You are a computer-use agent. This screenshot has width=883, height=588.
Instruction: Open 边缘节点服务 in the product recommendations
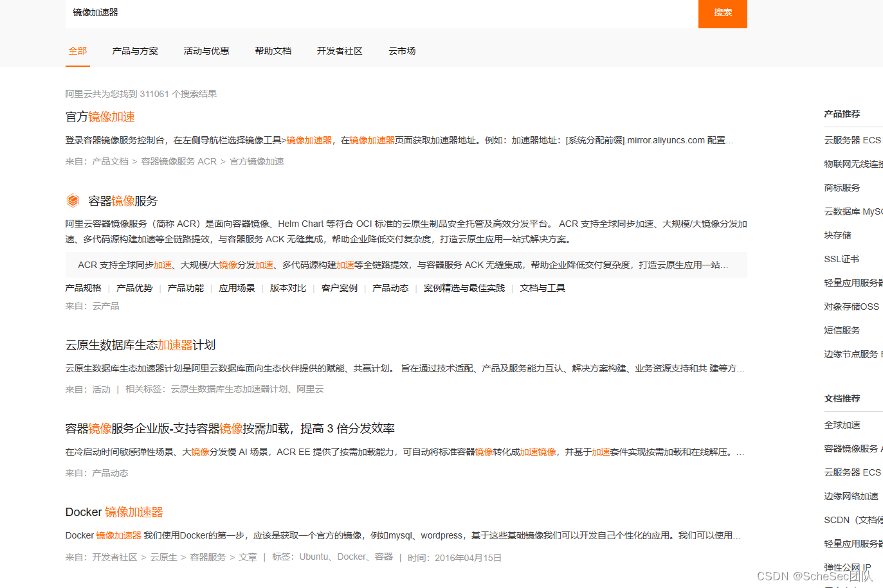coord(853,354)
